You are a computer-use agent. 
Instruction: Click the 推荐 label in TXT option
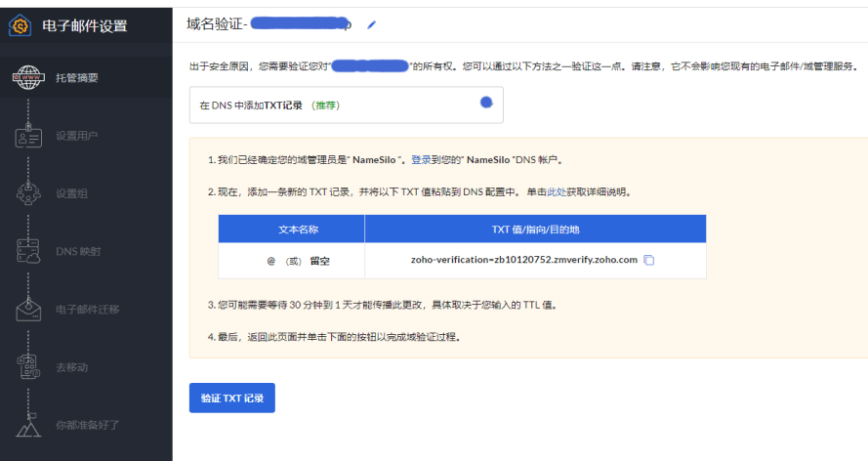[325, 105]
